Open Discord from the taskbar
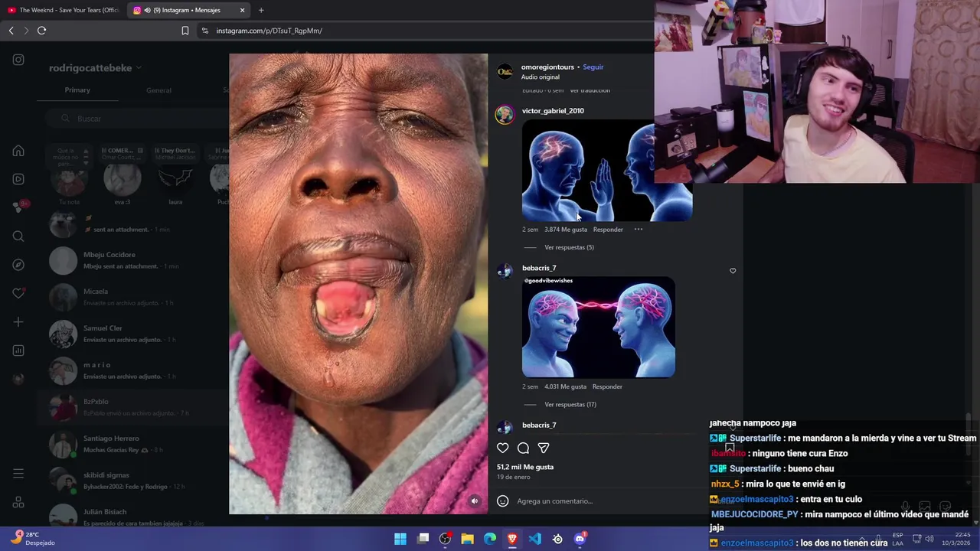 tap(580, 539)
